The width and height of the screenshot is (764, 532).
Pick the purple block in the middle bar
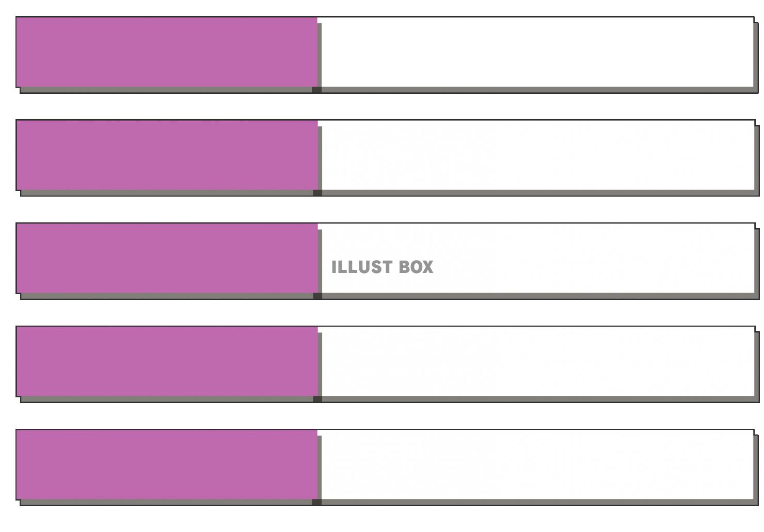click(x=166, y=258)
